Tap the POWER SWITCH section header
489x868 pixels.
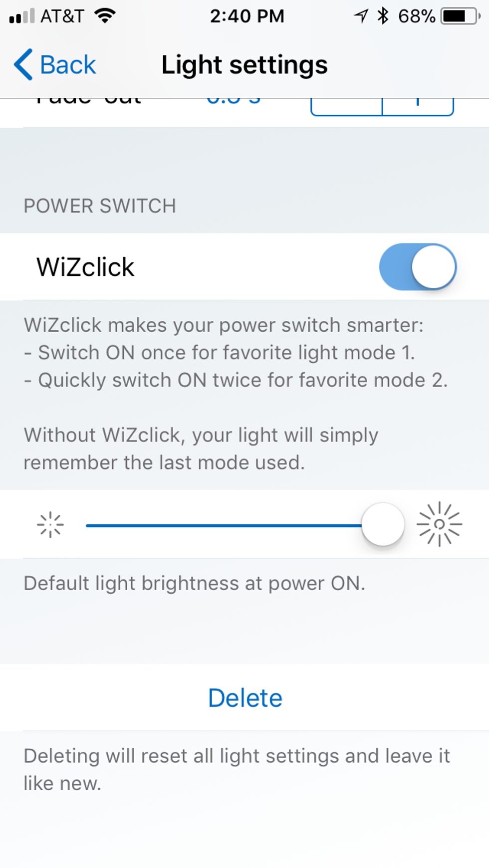[100, 206]
